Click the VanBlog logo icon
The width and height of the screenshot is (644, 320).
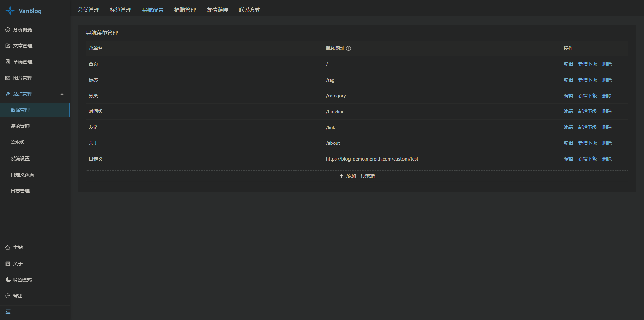pos(10,11)
